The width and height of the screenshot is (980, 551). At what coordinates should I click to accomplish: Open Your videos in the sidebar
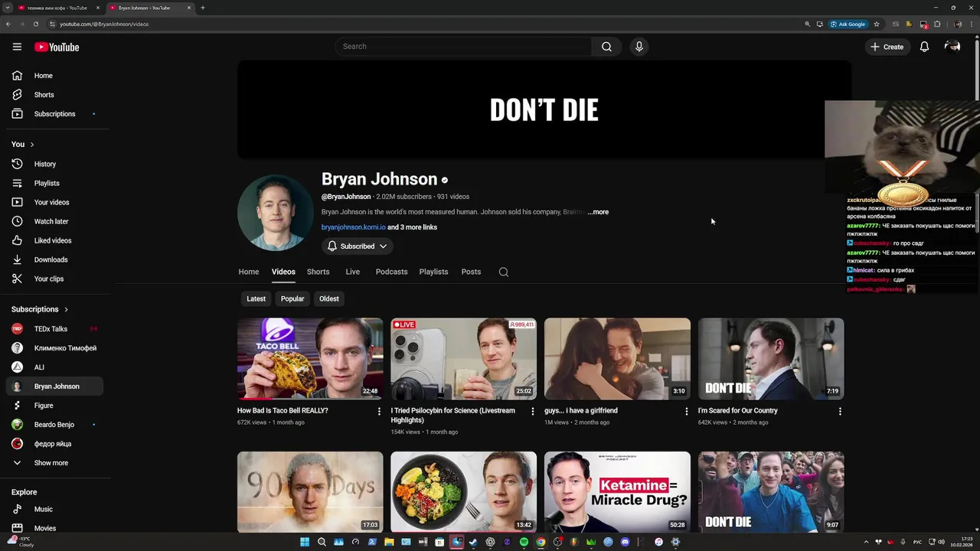coord(54,202)
